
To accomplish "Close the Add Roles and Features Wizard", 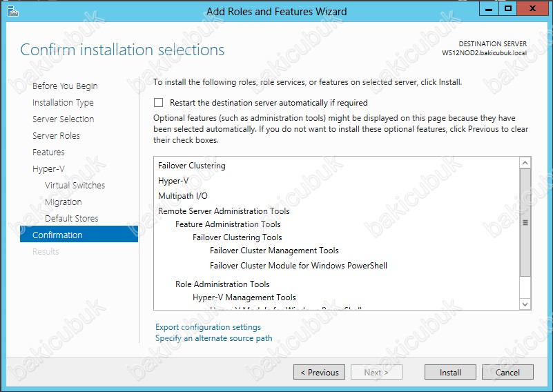I will pos(532,9).
